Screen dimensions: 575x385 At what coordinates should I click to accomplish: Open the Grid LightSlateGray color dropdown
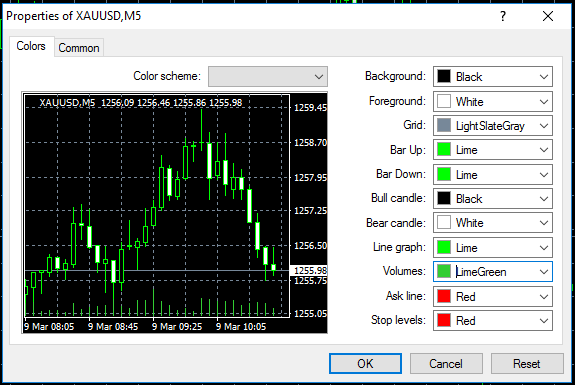[x=492, y=126]
